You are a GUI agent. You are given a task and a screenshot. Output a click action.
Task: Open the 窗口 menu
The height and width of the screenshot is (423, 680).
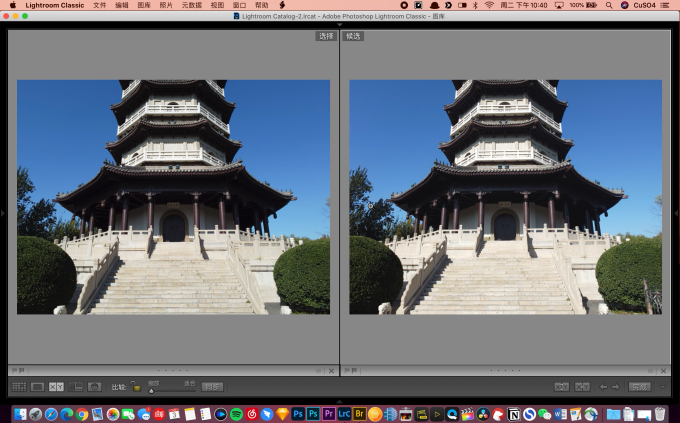click(239, 5)
